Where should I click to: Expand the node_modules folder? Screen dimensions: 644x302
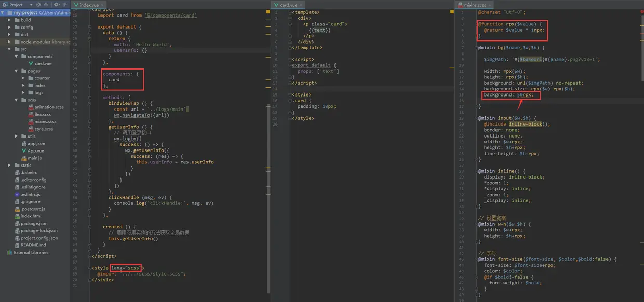9,42
